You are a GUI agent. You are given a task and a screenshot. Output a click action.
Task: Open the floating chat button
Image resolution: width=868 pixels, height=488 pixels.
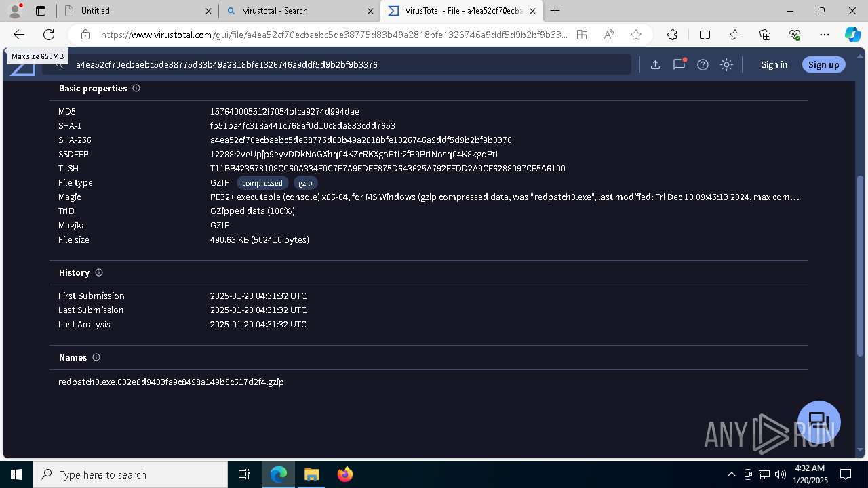click(x=819, y=422)
